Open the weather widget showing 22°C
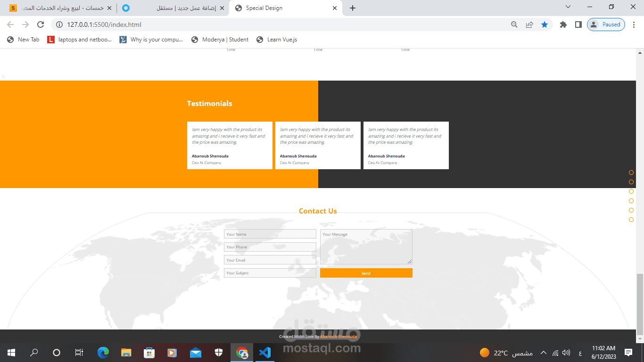 (x=506, y=353)
